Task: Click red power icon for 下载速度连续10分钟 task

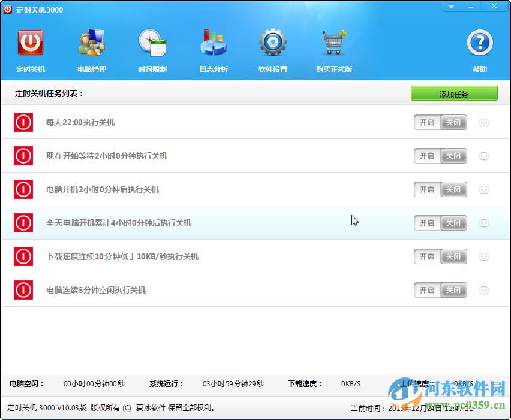Action: tap(23, 256)
